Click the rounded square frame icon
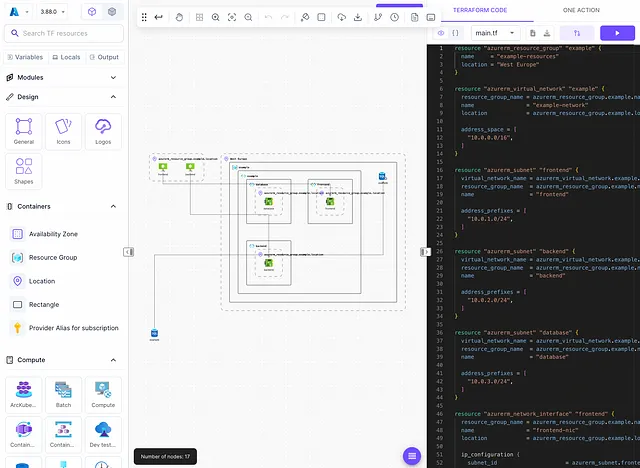This screenshot has width=640, height=468. pos(321,17)
